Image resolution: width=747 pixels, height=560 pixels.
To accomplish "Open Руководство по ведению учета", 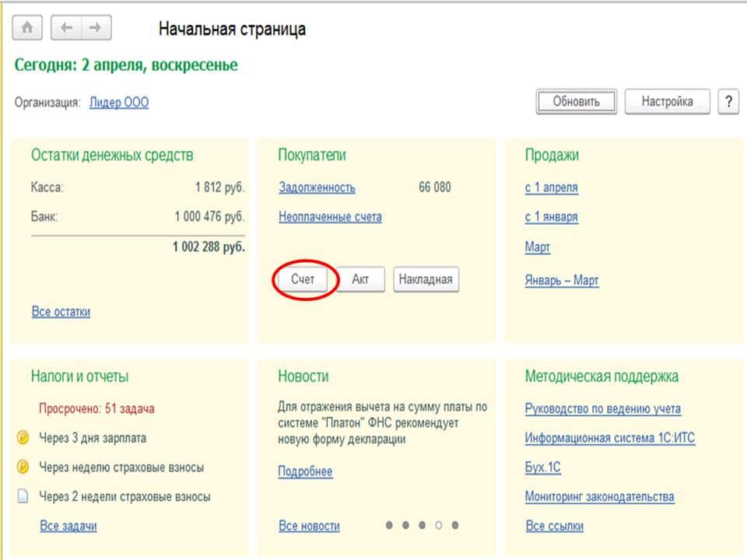I will point(602,408).
